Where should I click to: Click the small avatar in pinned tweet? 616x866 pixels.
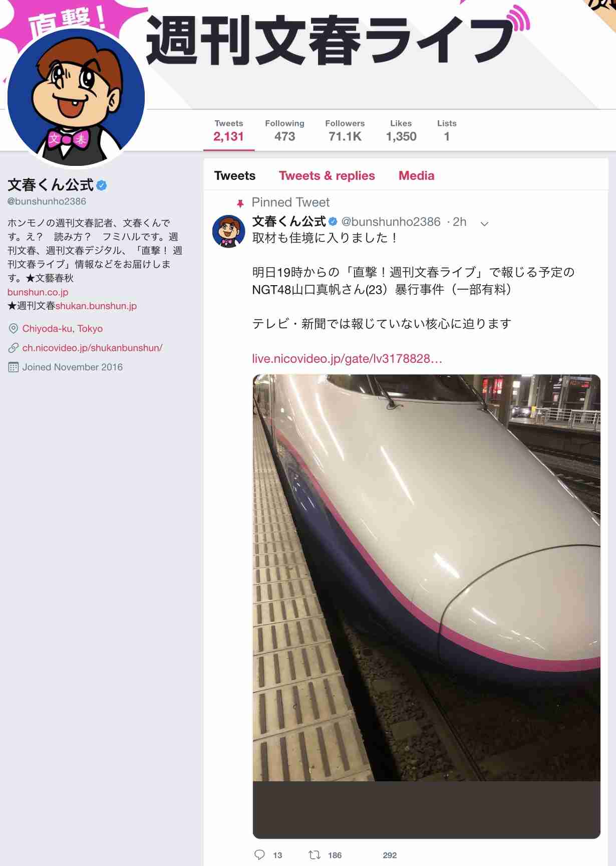click(x=229, y=231)
